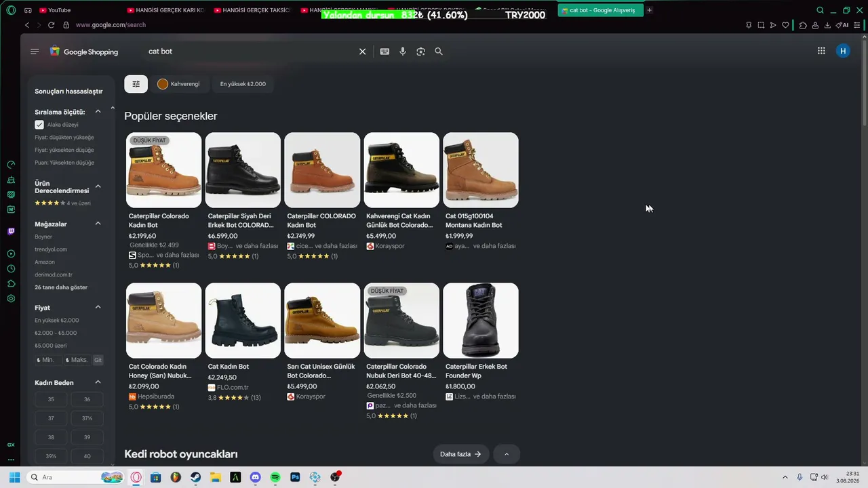Viewport: 868px width, 488px height.
Task: Select women's size 35 filter
Action: coord(51,400)
